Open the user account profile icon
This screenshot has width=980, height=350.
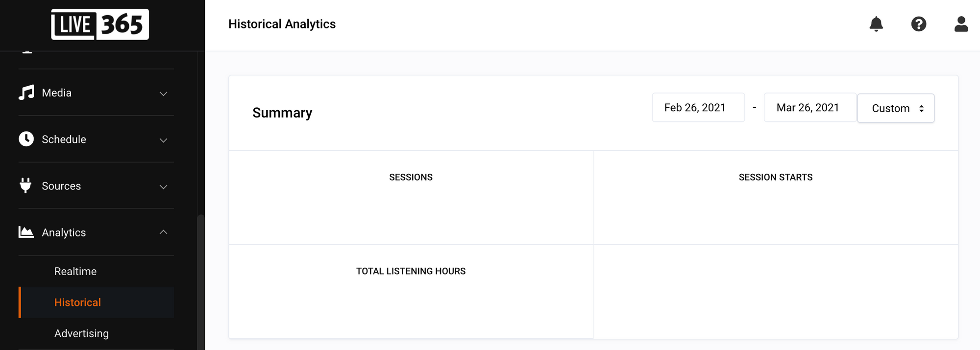tap(961, 24)
